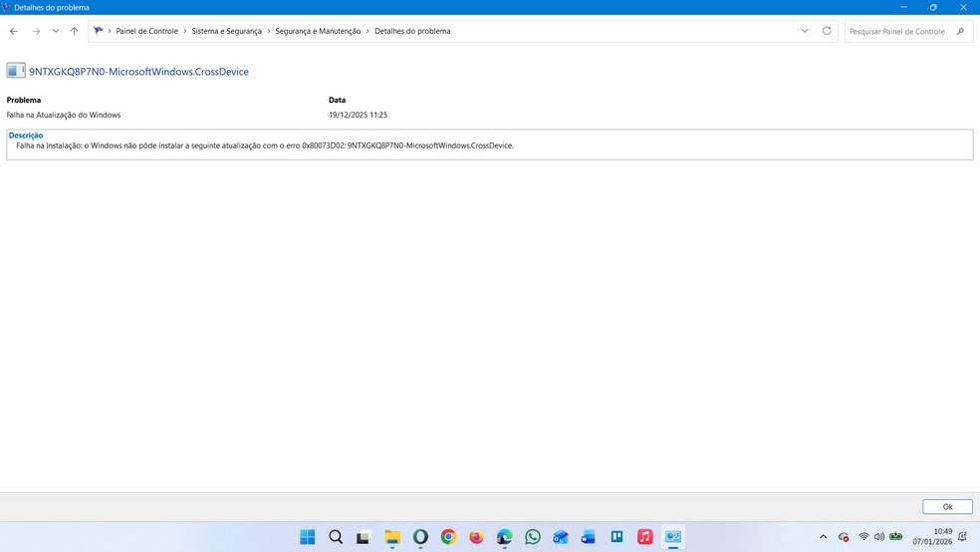
Task: Click the problem report icon beside the title
Action: coord(16,71)
